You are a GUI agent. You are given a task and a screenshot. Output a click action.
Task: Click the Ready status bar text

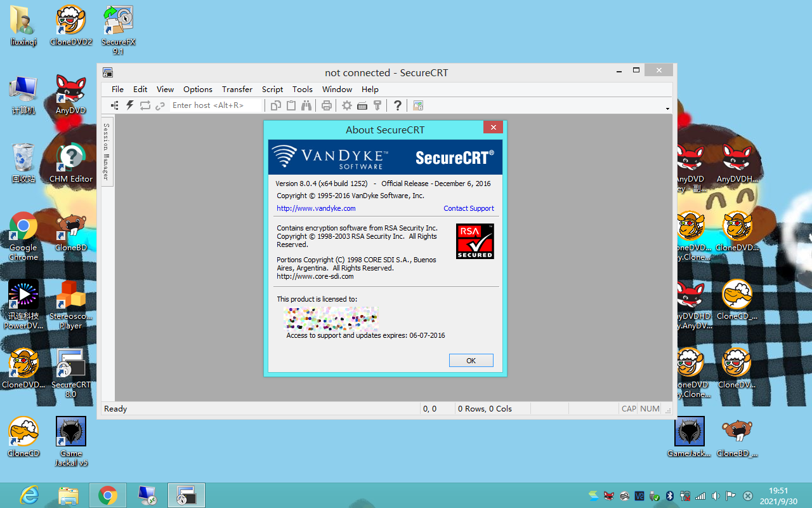pyautogui.click(x=115, y=409)
